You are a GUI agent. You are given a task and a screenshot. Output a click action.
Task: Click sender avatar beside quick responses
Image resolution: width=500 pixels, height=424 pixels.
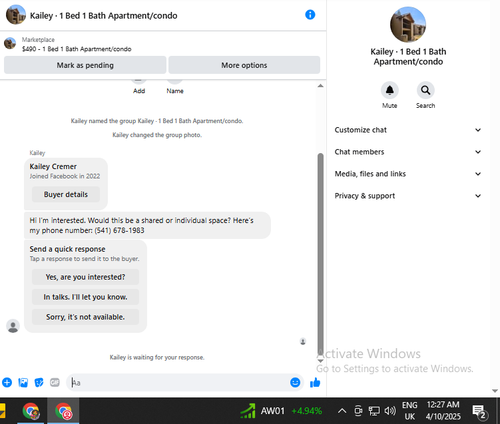[x=13, y=326]
